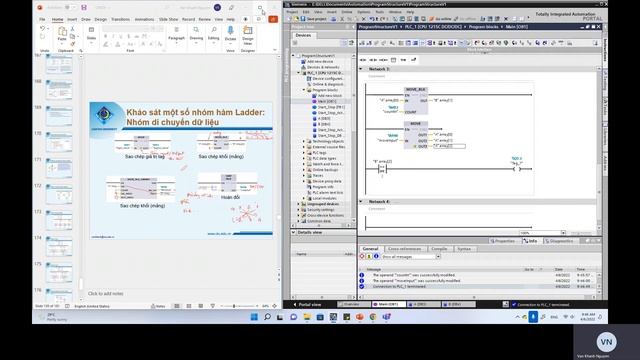Click the microphone icon in system tray
640x360 pixels.
533,317
